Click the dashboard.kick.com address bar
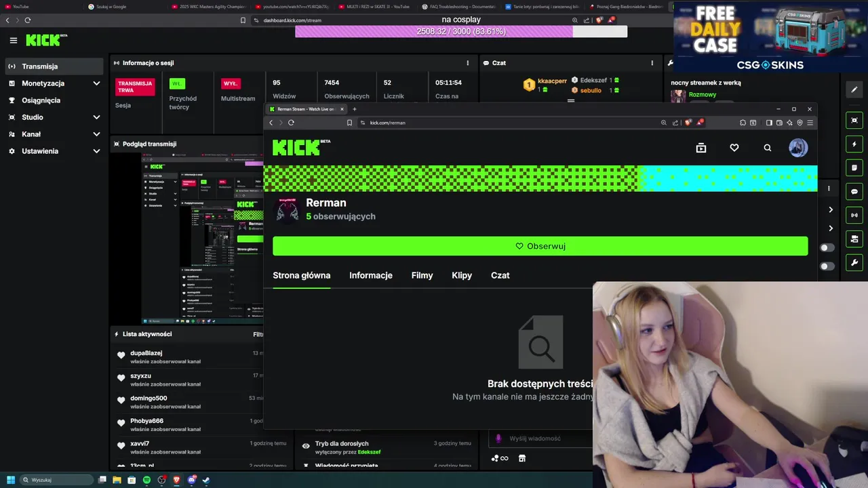This screenshot has height=488, width=868. [414, 20]
